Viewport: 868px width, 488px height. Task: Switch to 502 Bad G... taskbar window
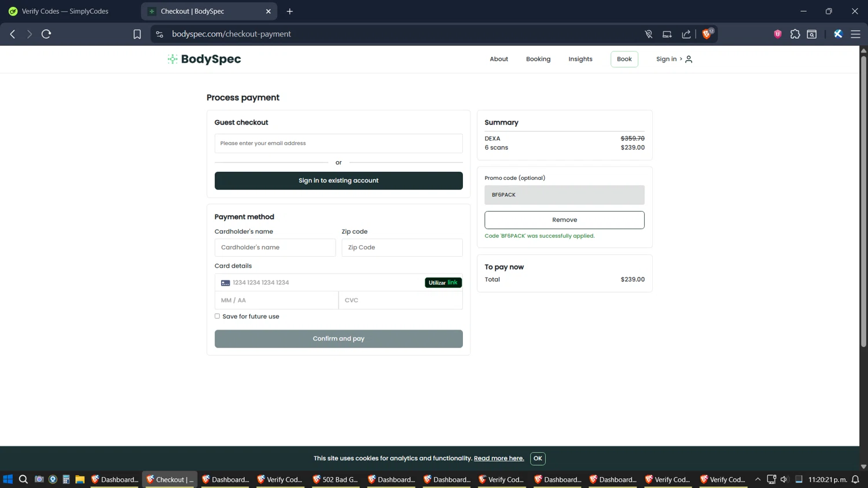click(x=336, y=479)
